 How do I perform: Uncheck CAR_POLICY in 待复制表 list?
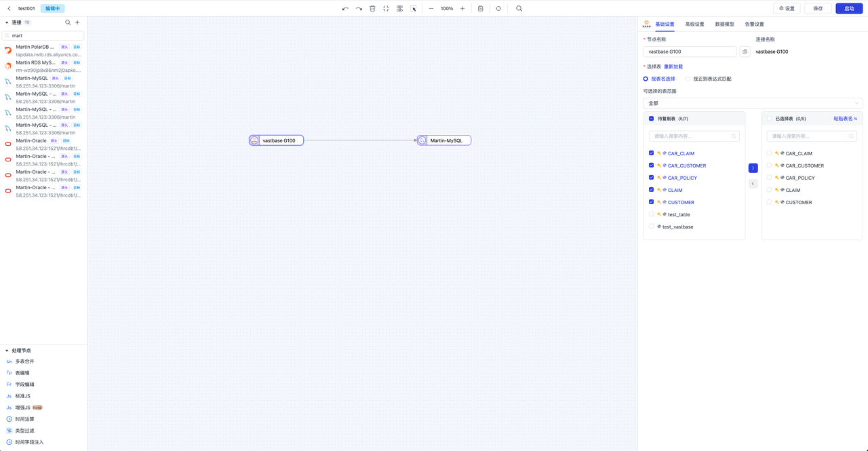[x=652, y=178]
